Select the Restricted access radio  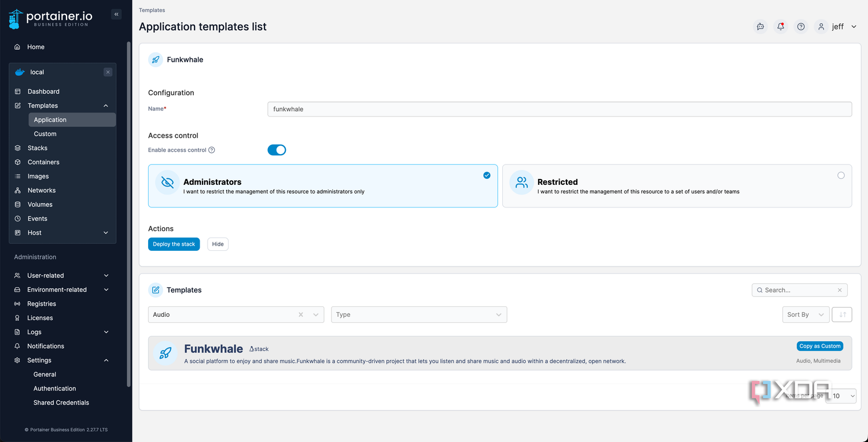841,176
